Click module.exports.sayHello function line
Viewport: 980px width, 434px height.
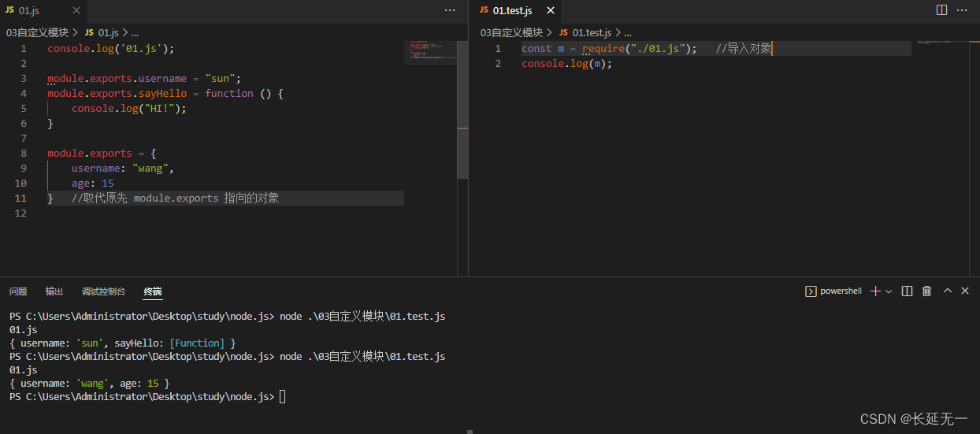(165, 94)
